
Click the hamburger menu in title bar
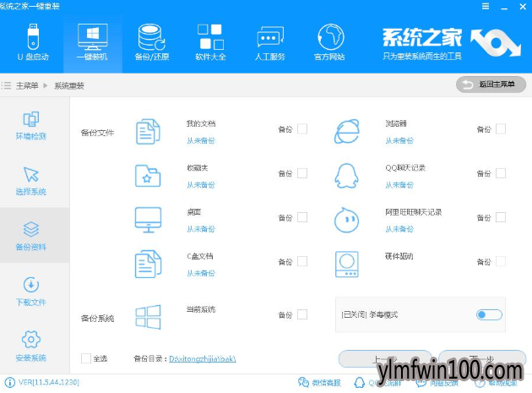[x=486, y=7]
